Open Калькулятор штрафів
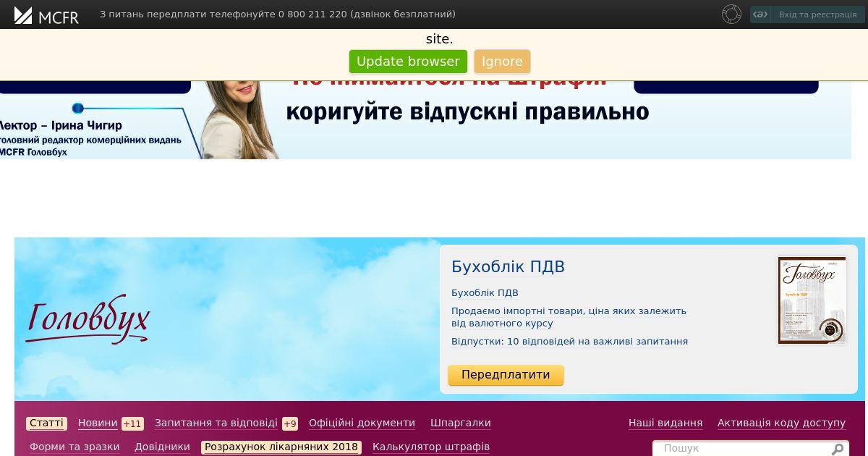 (x=431, y=447)
